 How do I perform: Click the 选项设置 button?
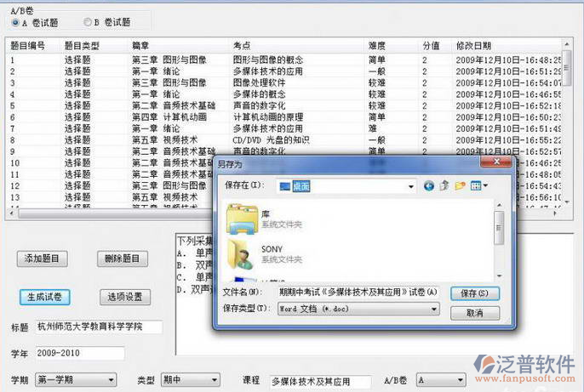coord(125,297)
